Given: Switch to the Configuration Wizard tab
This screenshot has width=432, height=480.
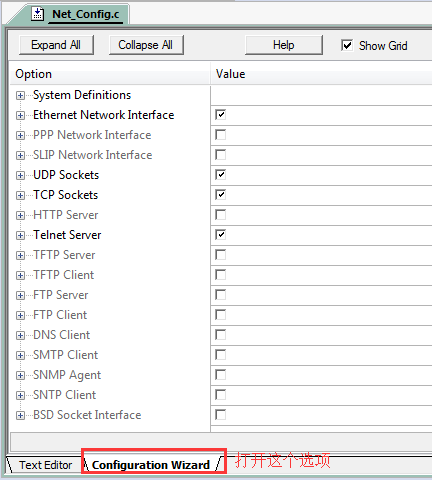Looking at the screenshot, I should (x=151, y=465).
